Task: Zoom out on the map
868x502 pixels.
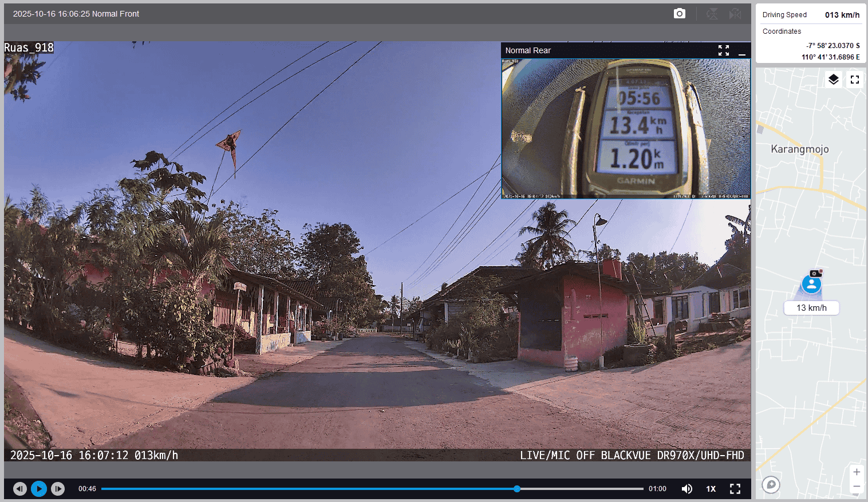Action: coord(857,487)
